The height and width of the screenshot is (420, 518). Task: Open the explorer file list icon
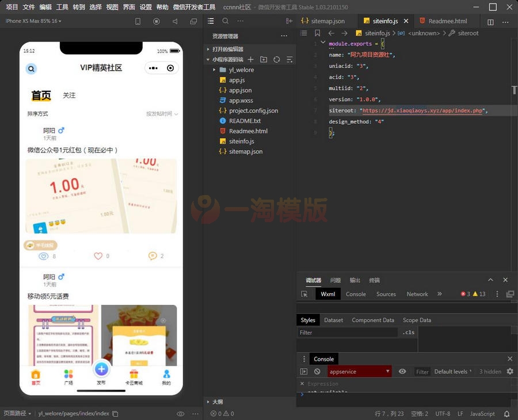pos(211,21)
